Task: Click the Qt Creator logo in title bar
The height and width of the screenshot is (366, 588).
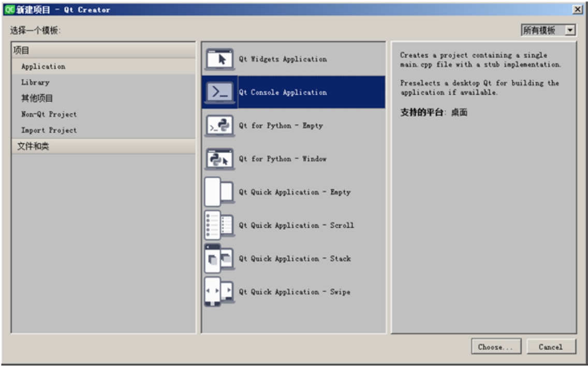Action: point(9,10)
